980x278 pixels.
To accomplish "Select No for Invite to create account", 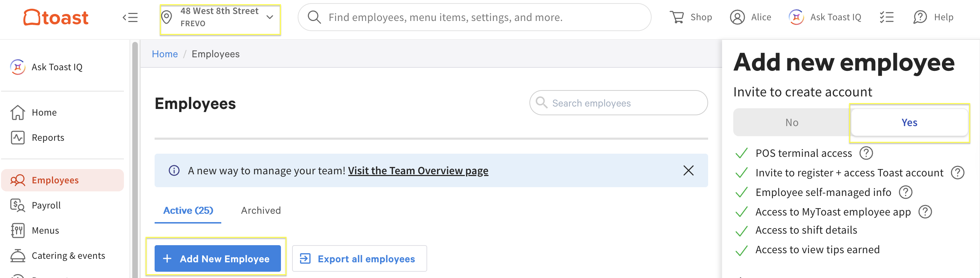I will tap(792, 122).
